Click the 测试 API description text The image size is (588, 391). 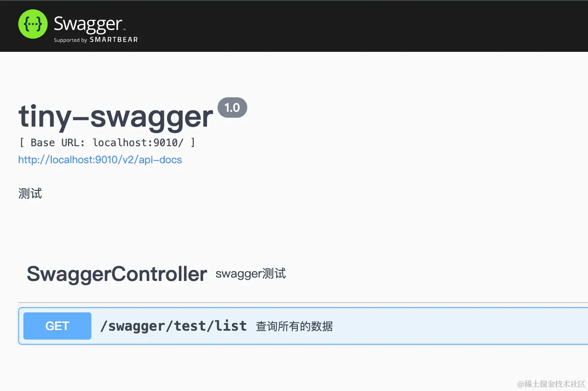coord(30,194)
